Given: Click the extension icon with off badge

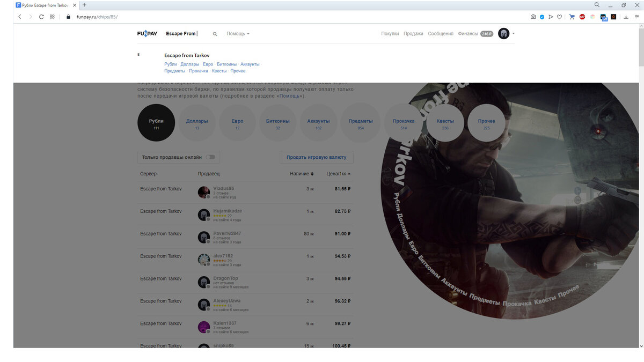Looking at the screenshot, I should pos(604,17).
